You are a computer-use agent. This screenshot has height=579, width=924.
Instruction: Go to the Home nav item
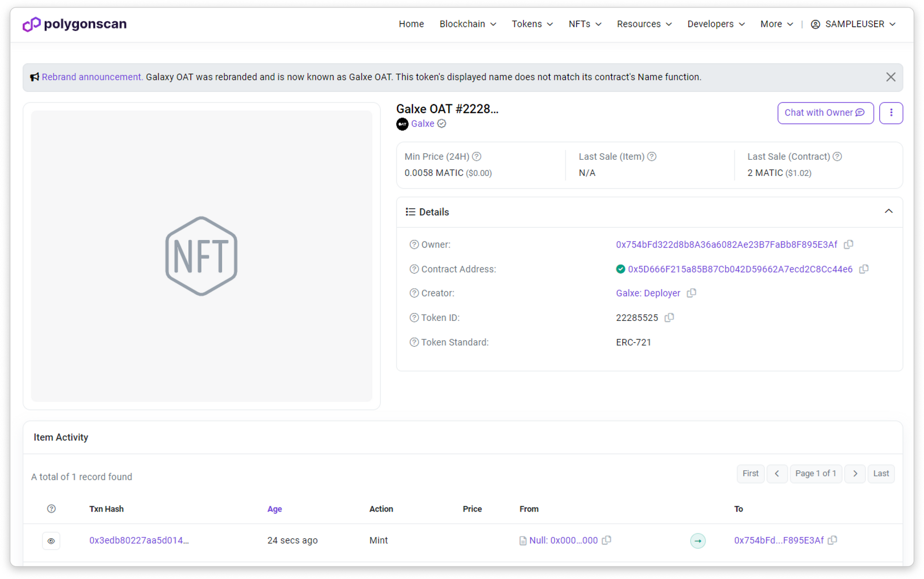[x=411, y=24]
